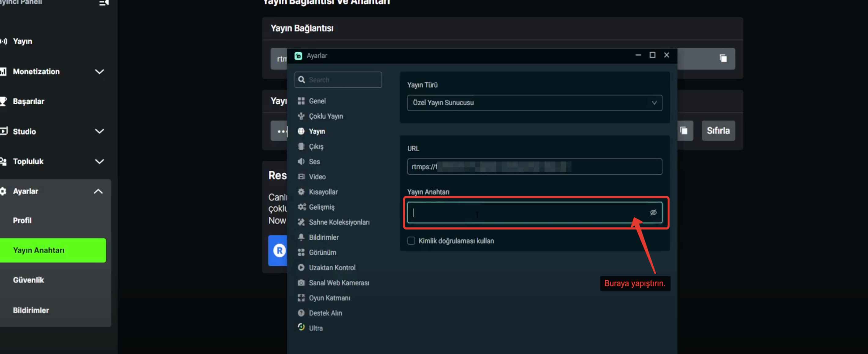The height and width of the screenshot is (354, 868).
Task: Copy the Yayın Bağlantısı URL with the copy icon
Action: click(x=723, y=58)
